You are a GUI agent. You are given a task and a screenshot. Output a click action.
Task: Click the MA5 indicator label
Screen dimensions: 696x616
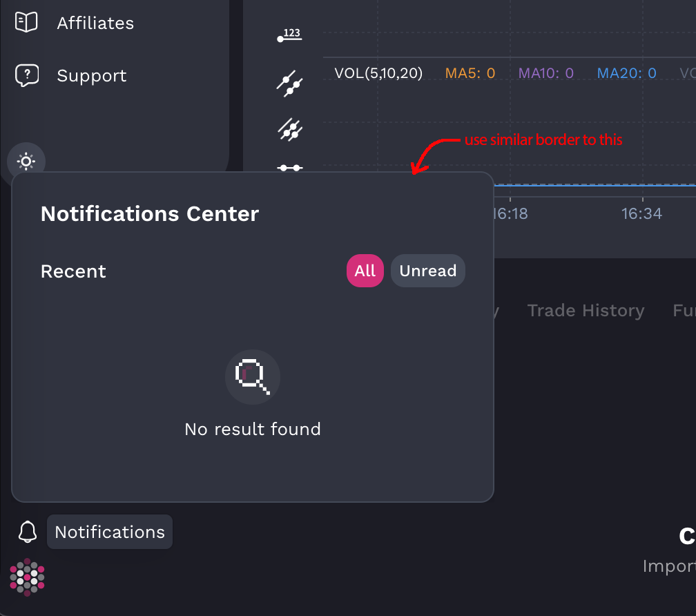(x=470, y=73)
